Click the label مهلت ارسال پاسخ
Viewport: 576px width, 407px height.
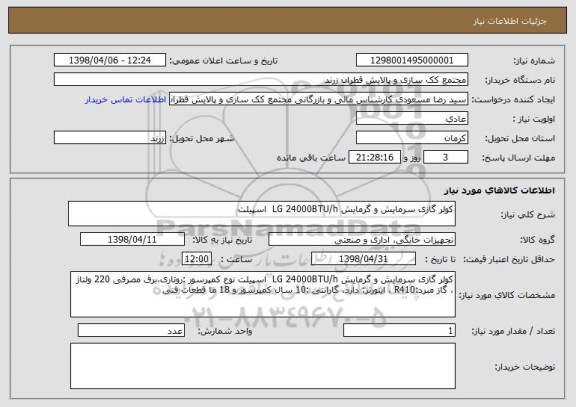[x=518, y=158]
